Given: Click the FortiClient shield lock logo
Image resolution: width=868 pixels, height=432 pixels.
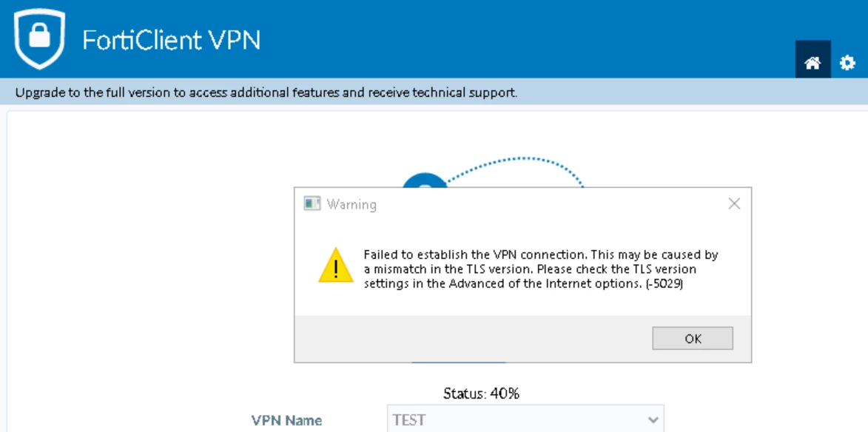Looking at the screenshot, I should click(39, 38).
